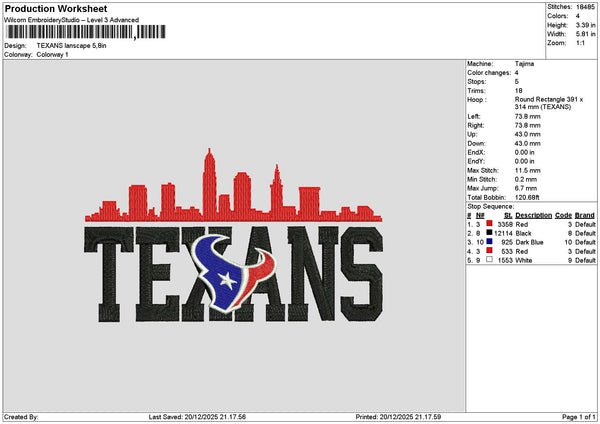Click stitch count '533' in row 4

tap(507, 251)
